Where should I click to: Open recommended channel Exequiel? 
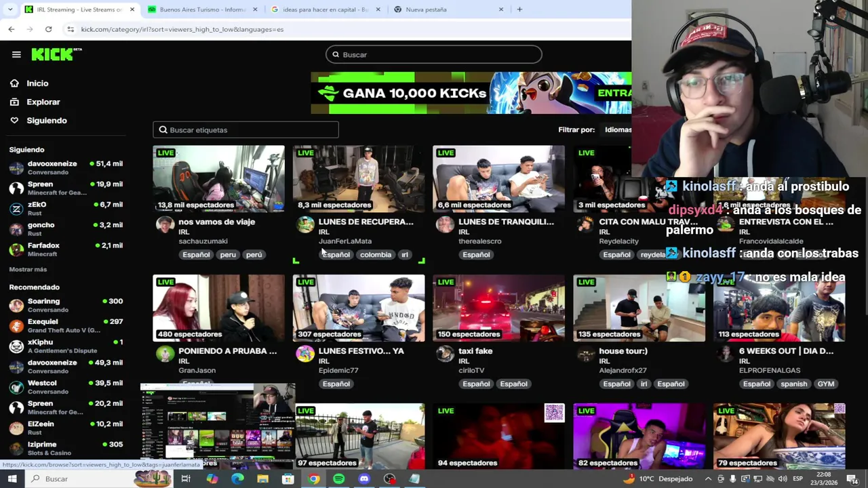(x=66, y=325)
